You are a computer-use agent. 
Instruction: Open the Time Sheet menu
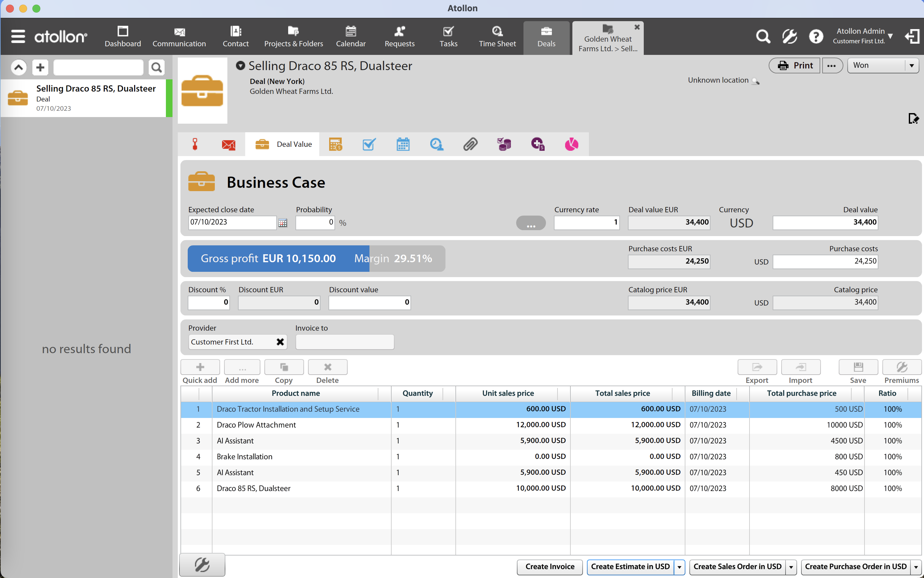pyautogui.click(x=497, y=37)
